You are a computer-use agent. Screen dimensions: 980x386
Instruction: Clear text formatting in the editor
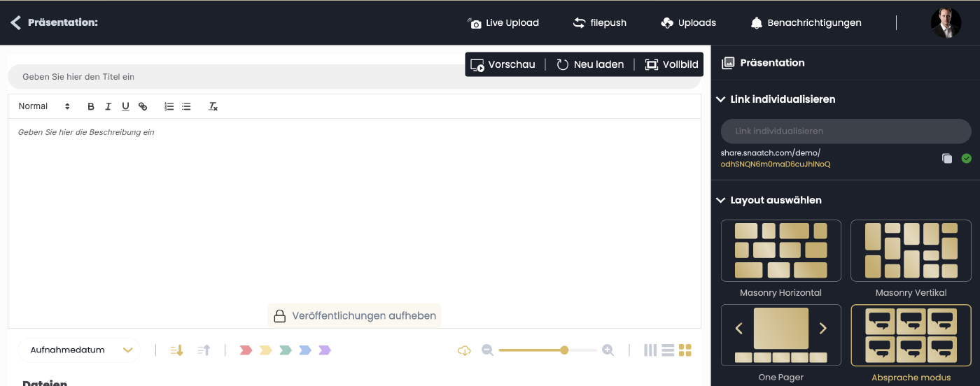pyautogui.click(x=213, y=107)
